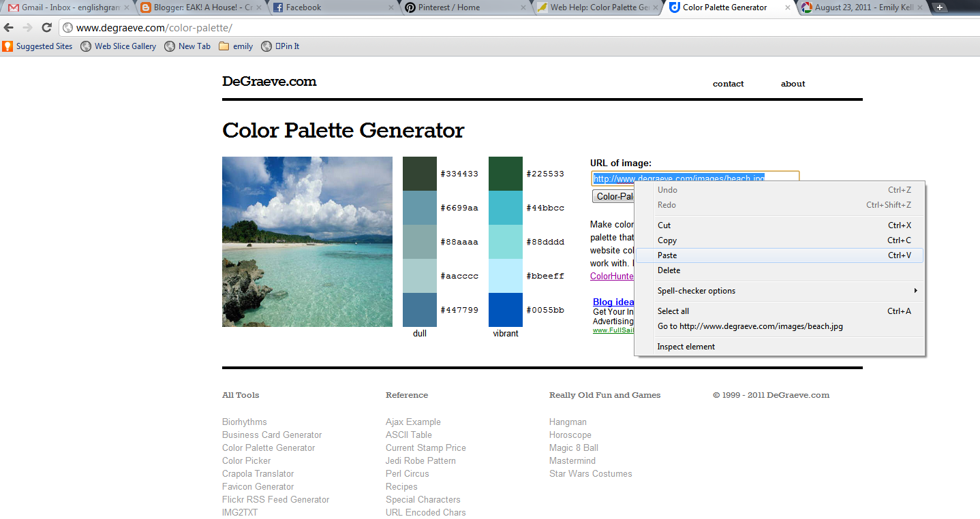This screenshot has width=980, height=519.
Task: Reload the page with the refresh icon
Action: tap(46, 27)
